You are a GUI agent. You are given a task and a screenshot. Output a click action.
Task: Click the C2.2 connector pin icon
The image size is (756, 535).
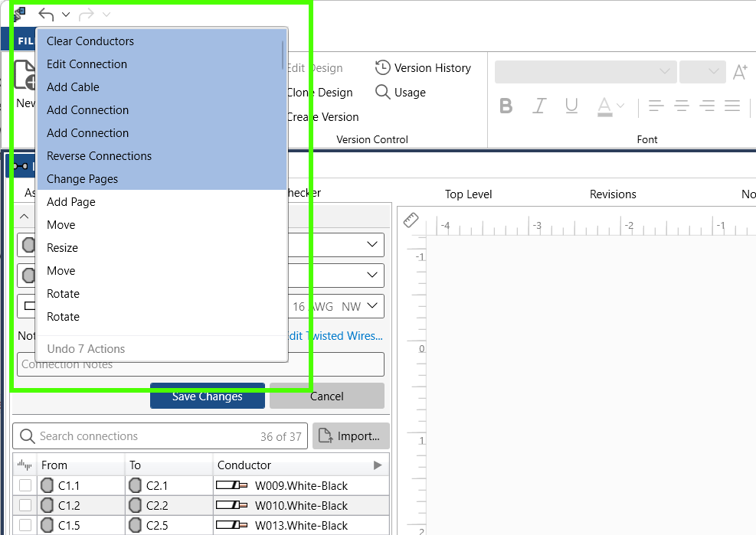[x=135, y=505]
